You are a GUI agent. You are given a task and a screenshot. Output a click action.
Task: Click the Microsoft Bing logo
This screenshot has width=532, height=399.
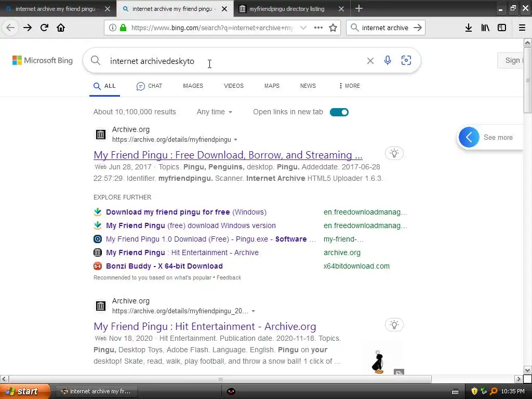[x=43, y=60]
